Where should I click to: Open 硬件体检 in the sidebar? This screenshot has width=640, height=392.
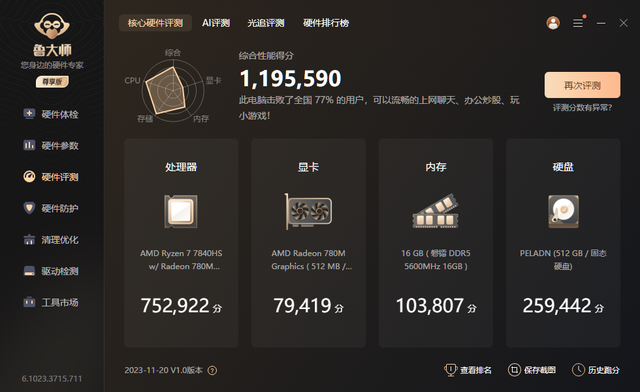coord(51,114)
